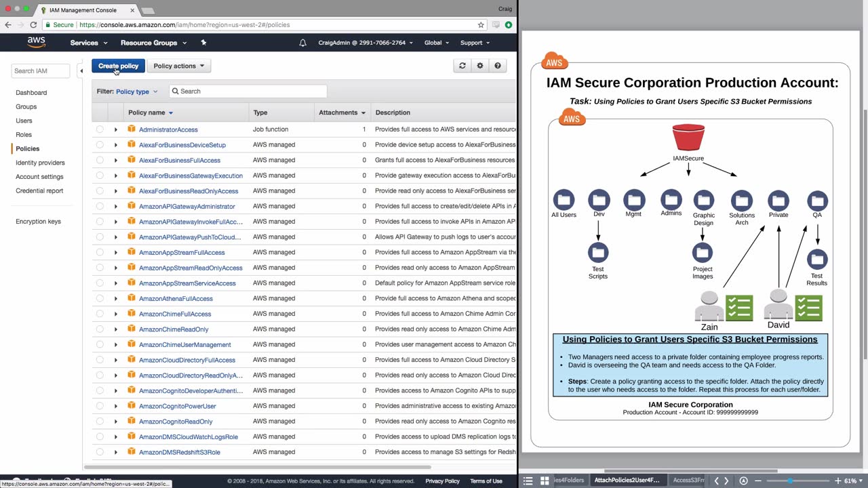Show list view in the document viewer
The height and width of the screenshot is (488, 868).
point(528,481)
